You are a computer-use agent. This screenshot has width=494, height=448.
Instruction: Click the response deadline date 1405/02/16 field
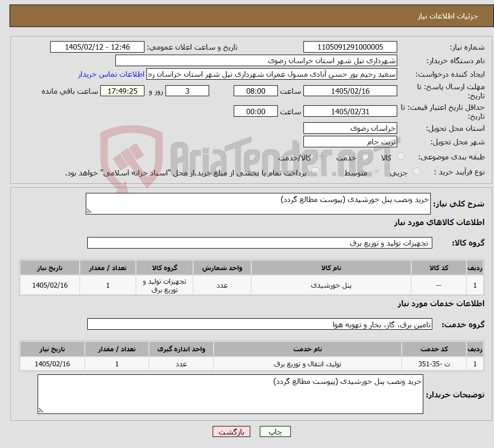coord(350,91)
